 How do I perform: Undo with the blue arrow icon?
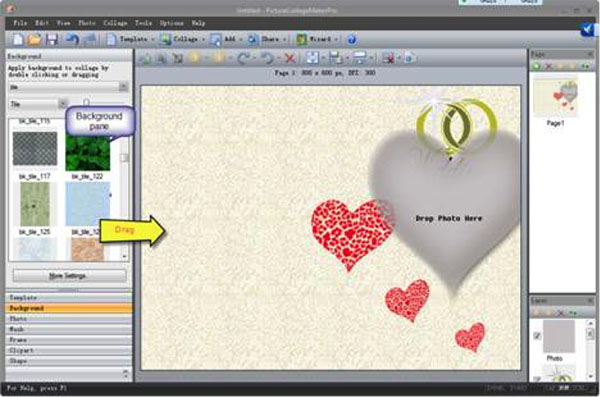(x=72, y=39)
